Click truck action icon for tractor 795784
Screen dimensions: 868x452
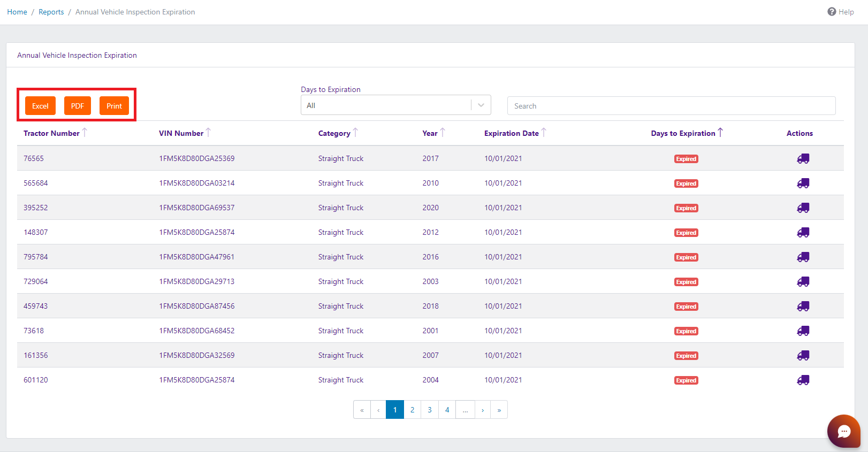pyautogui.click(x=803, y=257)
